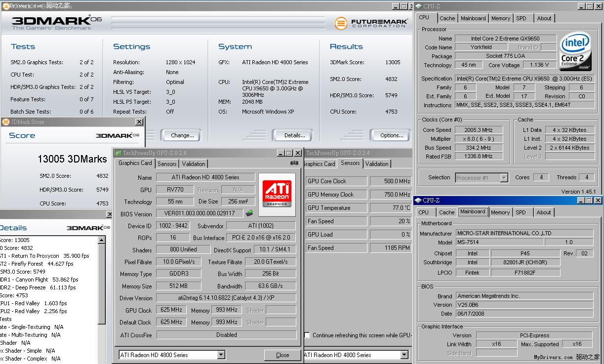This screenshot has width=604, height=364.
Task: Click the CPU2 - Red Valley result row
Action: pos(34,311)
